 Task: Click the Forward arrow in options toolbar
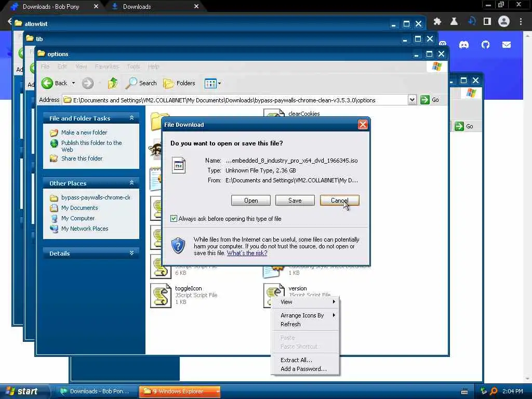pyautogui.click(x=88, y=83)
